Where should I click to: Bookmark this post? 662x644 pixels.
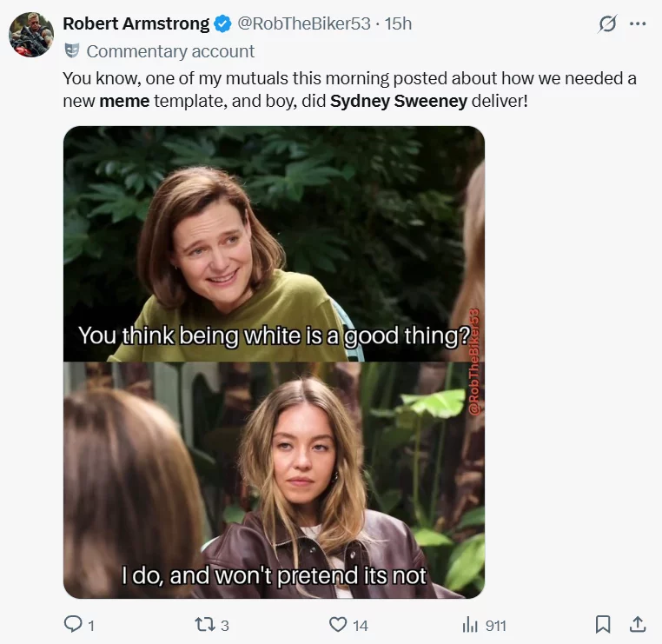coord(603,624)
